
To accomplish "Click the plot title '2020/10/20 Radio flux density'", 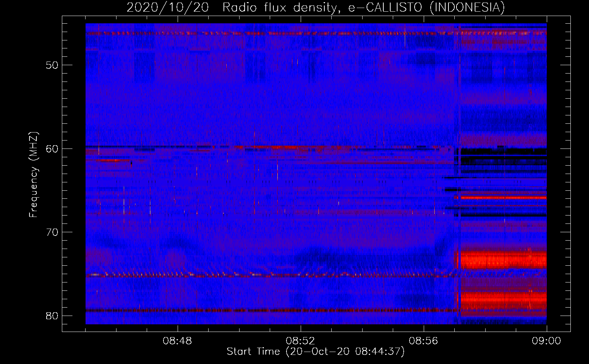I will pos(232,7).
